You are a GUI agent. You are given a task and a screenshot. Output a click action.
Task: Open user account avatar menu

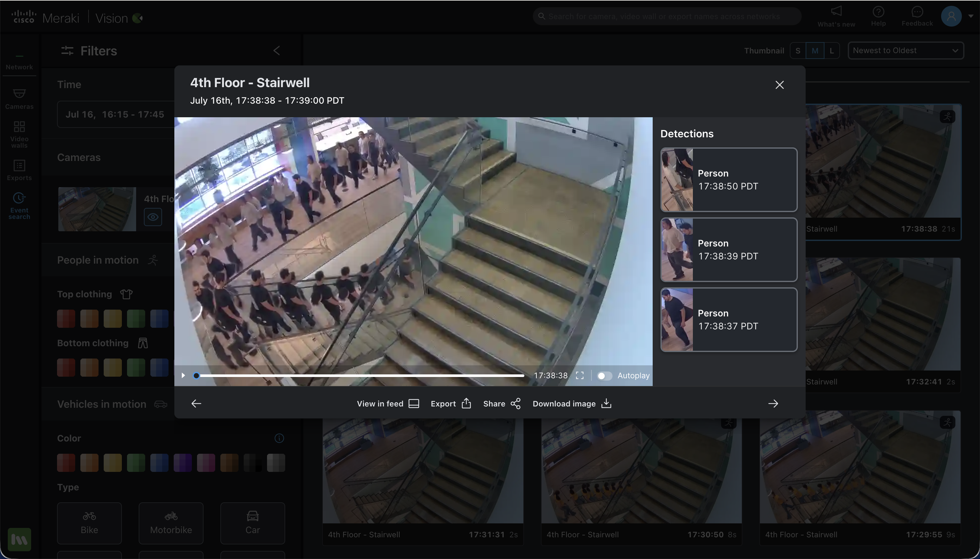point(951,16)
